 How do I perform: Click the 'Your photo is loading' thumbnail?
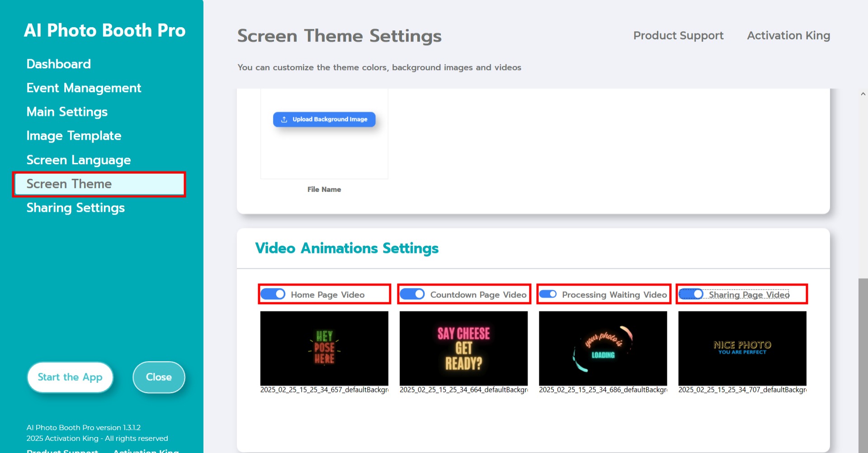point(603,348)
